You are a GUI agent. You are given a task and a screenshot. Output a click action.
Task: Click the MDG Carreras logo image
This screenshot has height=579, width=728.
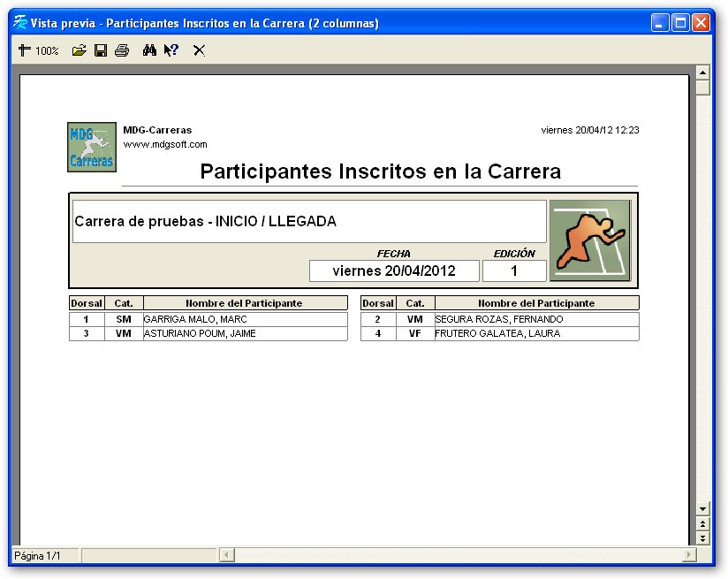tap(92, 147)
